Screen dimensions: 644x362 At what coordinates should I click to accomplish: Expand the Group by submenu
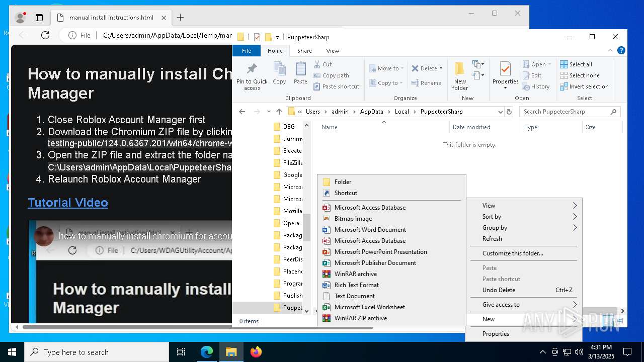(524, 228)
